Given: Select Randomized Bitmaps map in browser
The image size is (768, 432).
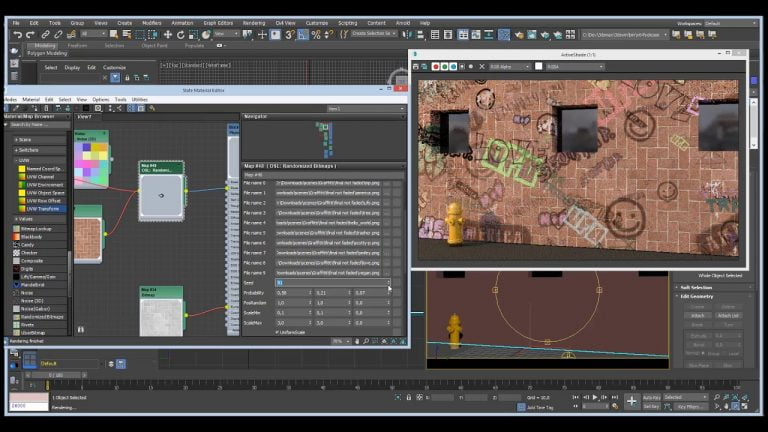Looking at the screenshot, I should pos(41,317).
